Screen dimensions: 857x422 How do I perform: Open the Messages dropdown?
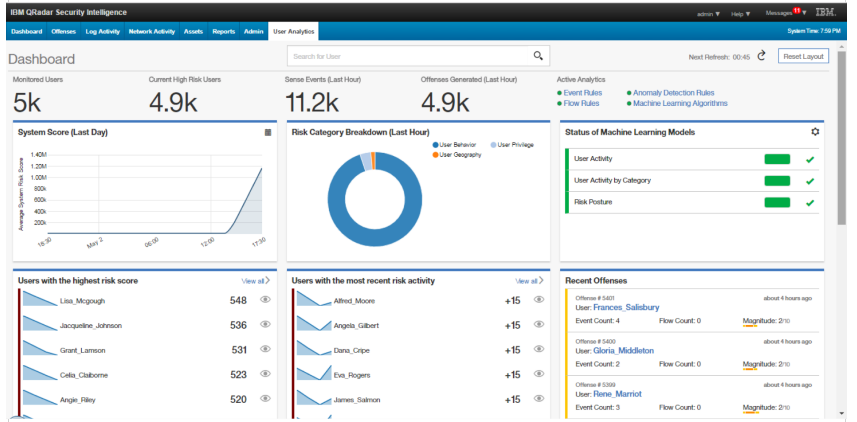click(x=785, y=13)
